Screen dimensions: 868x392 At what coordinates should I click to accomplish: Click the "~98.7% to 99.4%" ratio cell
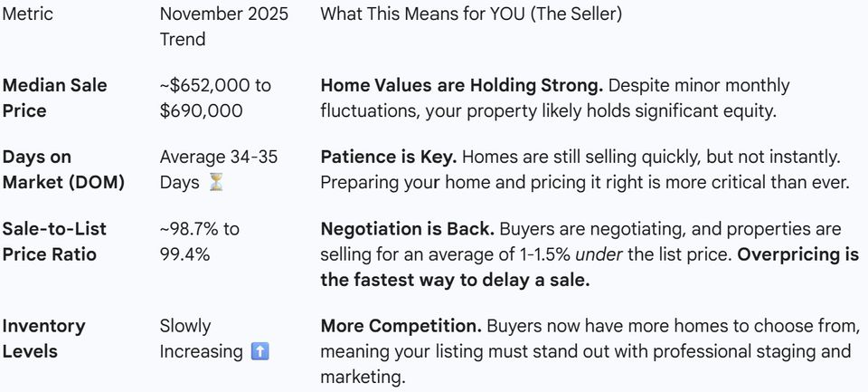point(199,242)
